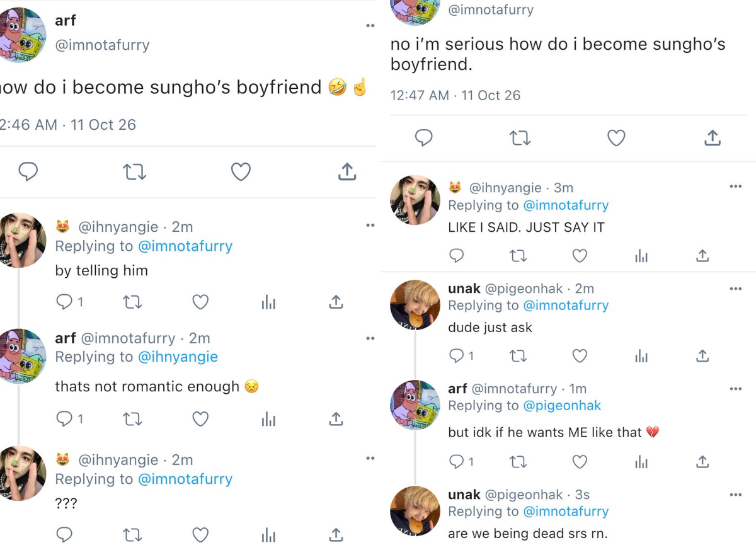Reply to the 12:46 AM main tweet

(x=28, y=171)
